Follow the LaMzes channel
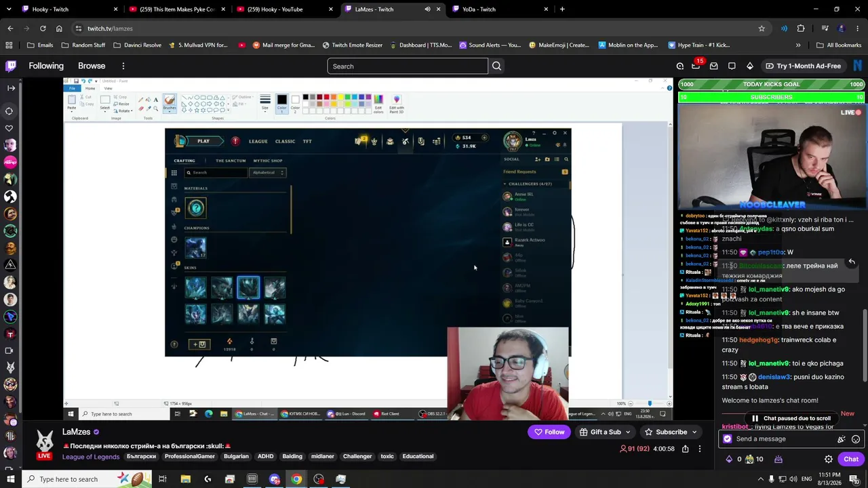This screenshot has height=488, width=868. click(549, 432)
